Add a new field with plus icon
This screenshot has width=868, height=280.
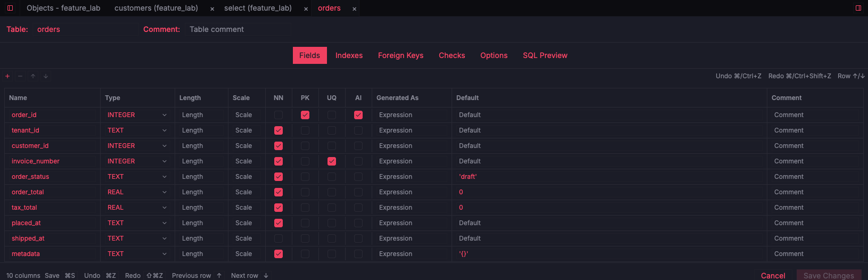pyautogui.click(x=7, y=76)
